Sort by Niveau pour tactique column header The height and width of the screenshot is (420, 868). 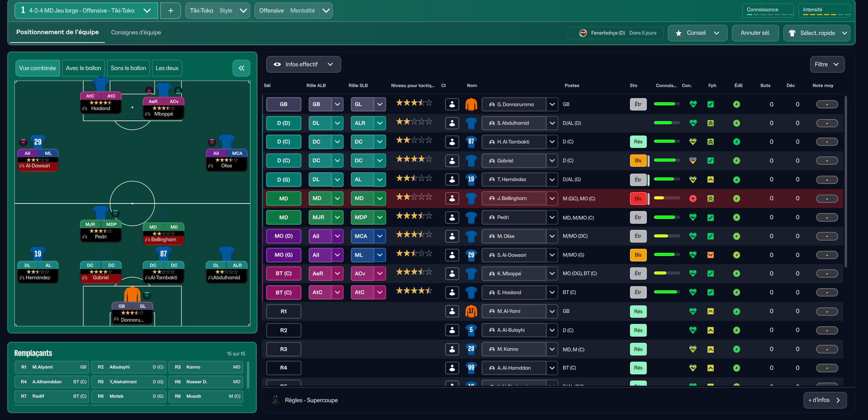[413, 85]
